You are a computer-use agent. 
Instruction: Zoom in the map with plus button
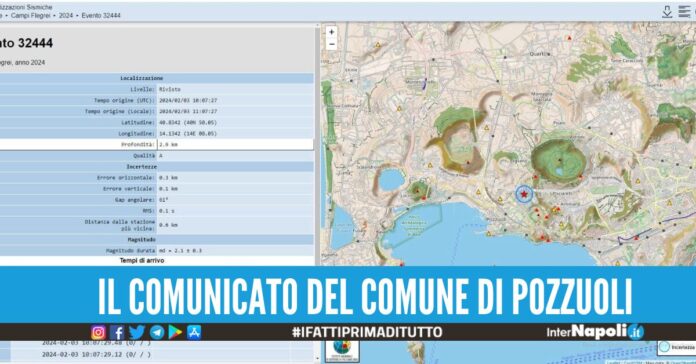pyautogui.click(x=331, y=32)
